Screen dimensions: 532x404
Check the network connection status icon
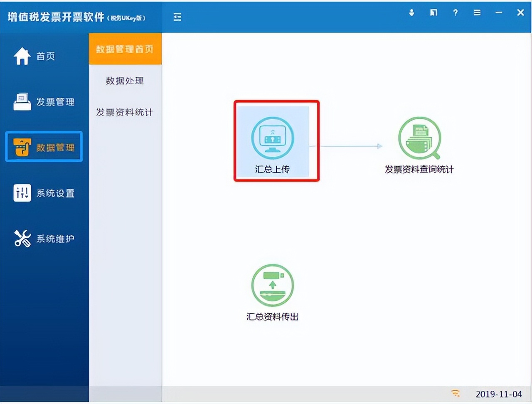click(x=456, y=393)
